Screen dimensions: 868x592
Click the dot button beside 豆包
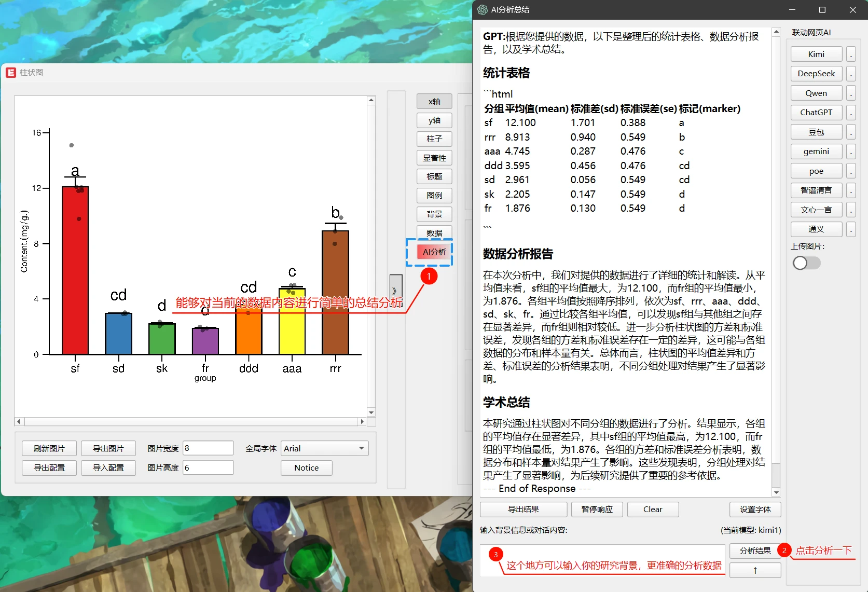(851, 132)
